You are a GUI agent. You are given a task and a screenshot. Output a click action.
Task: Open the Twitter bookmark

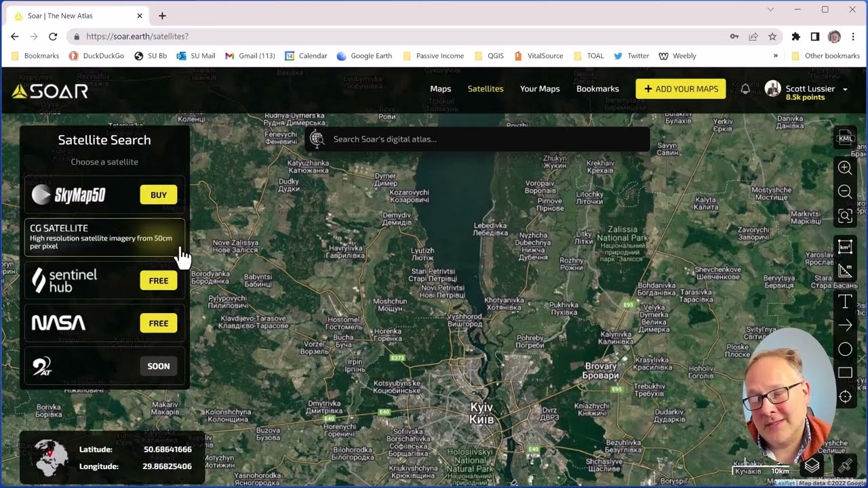pyautogui.click(x=631, y=56)
